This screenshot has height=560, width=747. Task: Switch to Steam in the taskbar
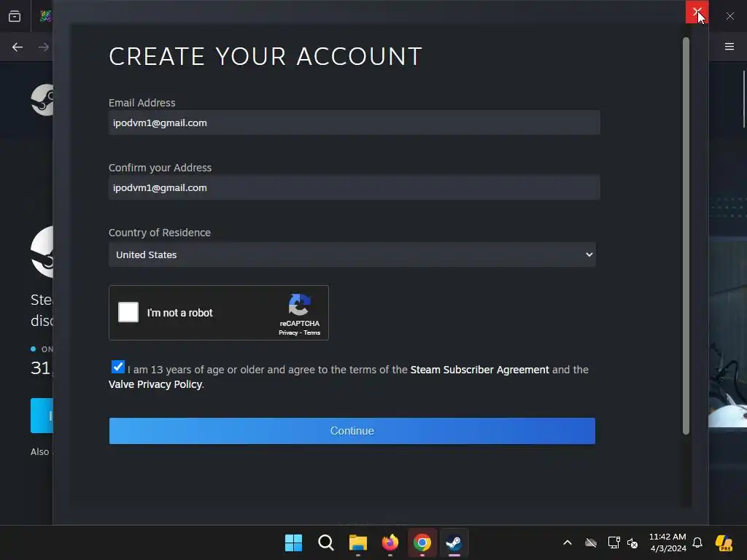tap(454, 542)
